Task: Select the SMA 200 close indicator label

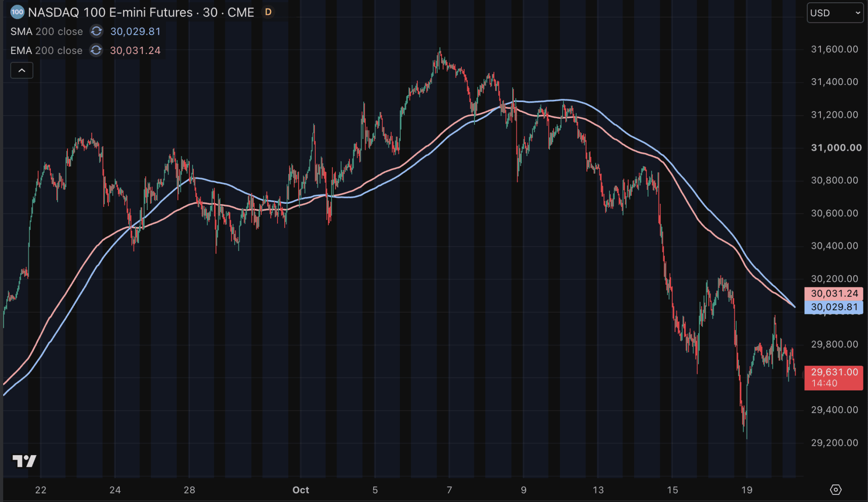Action: [x=47, y=31]
